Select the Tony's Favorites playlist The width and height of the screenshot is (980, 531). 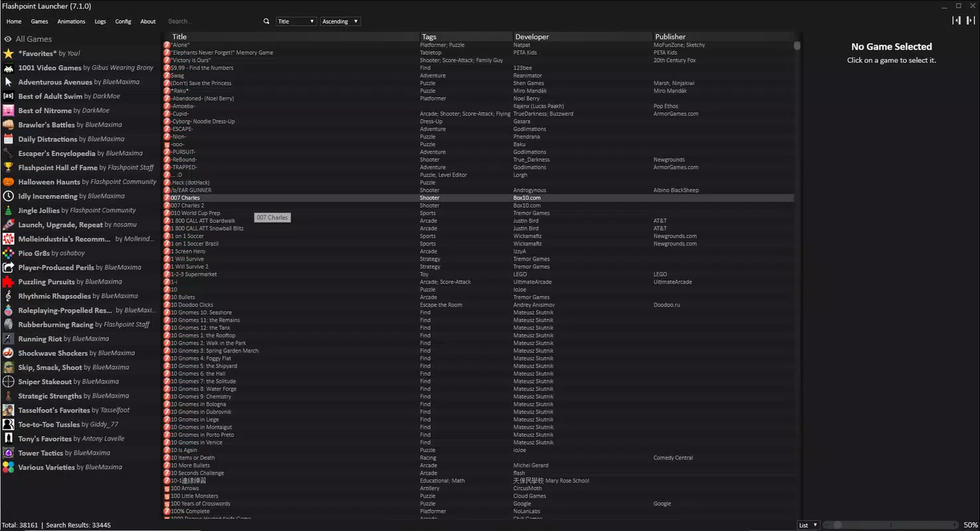click(x=80, y=439)
